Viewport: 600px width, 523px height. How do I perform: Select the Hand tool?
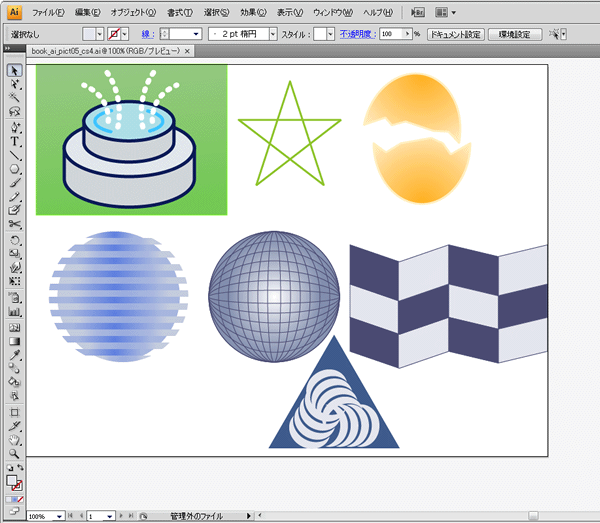pos(15,440)
